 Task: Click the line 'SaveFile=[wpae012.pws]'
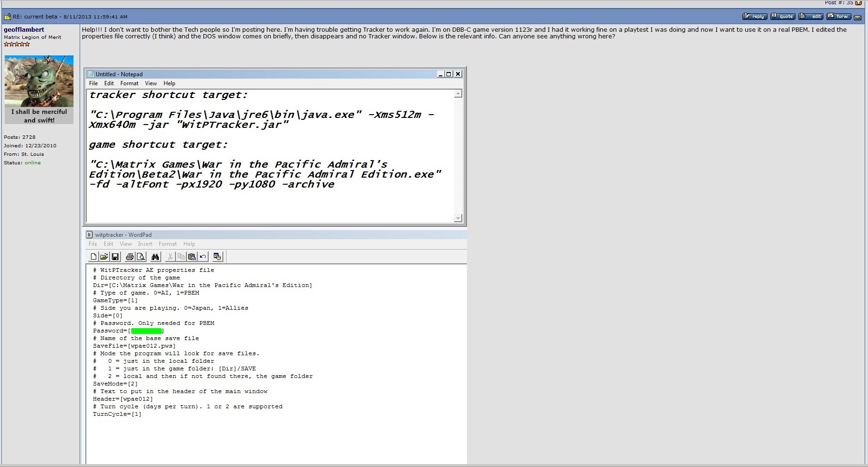pyautogui.click(x=134, y=346)
